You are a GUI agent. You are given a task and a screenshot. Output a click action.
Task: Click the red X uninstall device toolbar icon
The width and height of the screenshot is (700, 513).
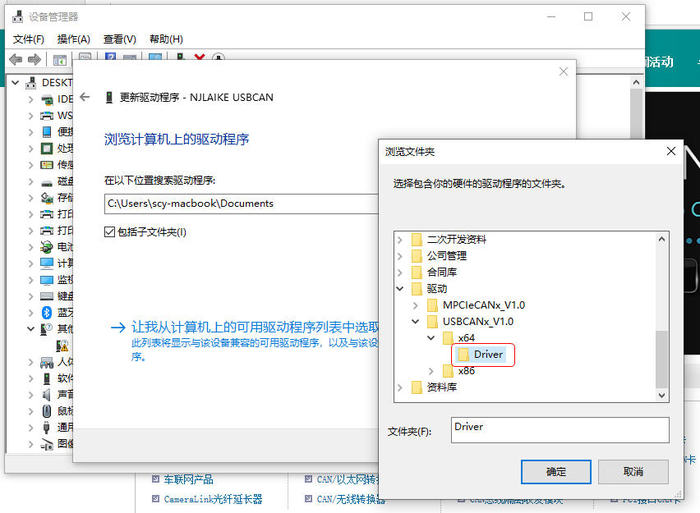point(200,58)
